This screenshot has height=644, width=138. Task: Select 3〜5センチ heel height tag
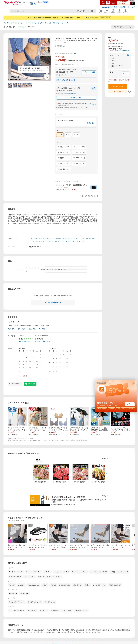(13, 594)
